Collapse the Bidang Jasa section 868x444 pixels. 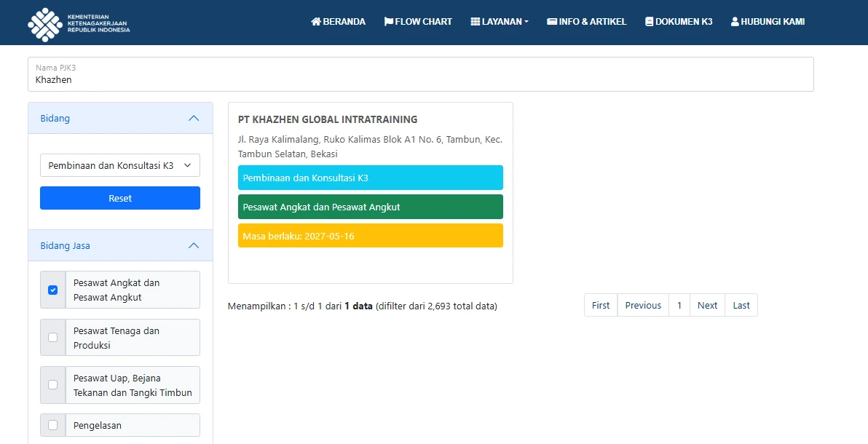(x=194, y=246)
